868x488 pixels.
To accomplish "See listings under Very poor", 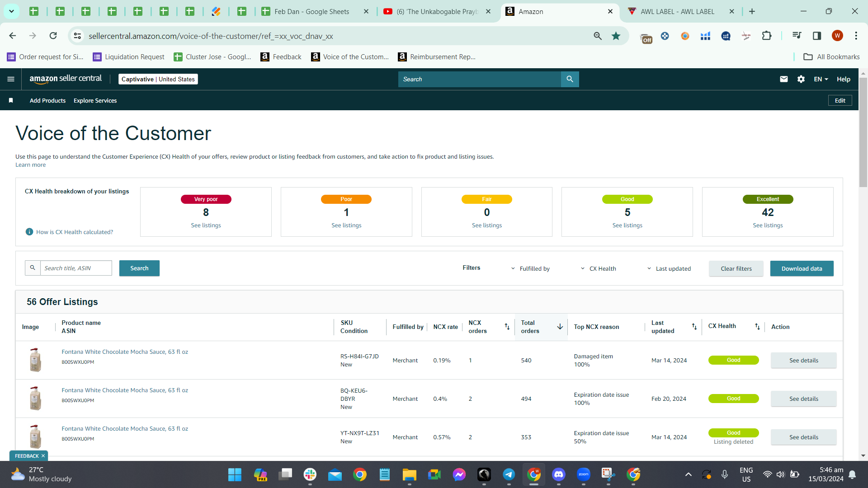I will pos(206,225).
